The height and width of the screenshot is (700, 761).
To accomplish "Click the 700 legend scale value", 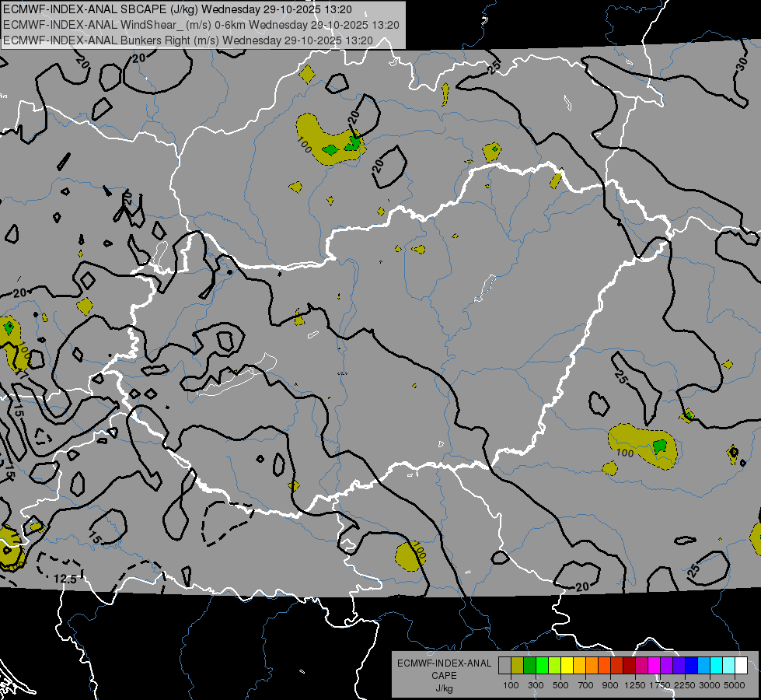I will coord(586,685).
